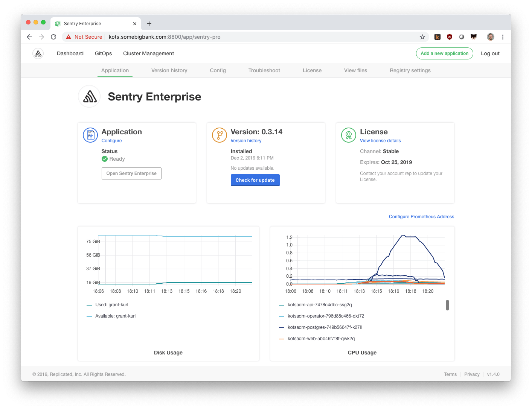The image size is (532, 409).
Task: Open a new browser tab with plus icon
Action: click(149, 24)
